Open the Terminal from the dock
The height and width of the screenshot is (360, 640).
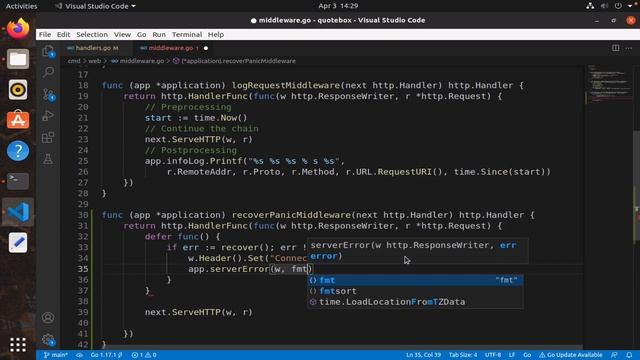(x=18, y=181)
